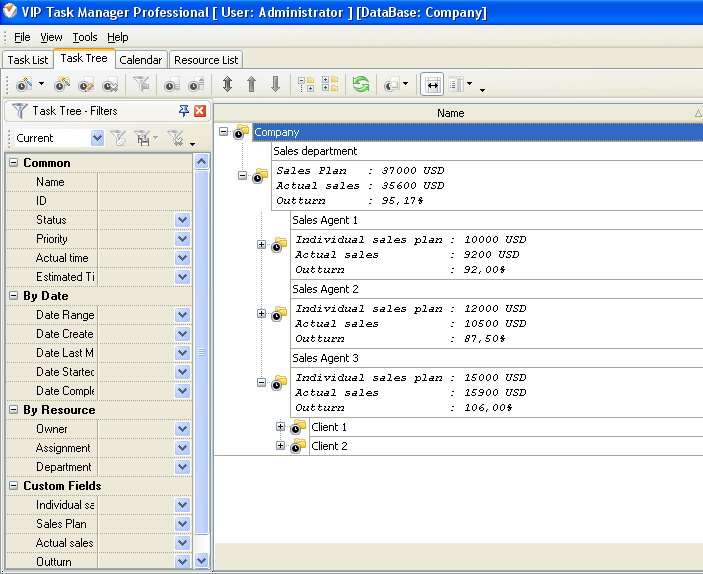Open the Sales Plan filter dropdown
703x574 pixels.
pos(182,524)
